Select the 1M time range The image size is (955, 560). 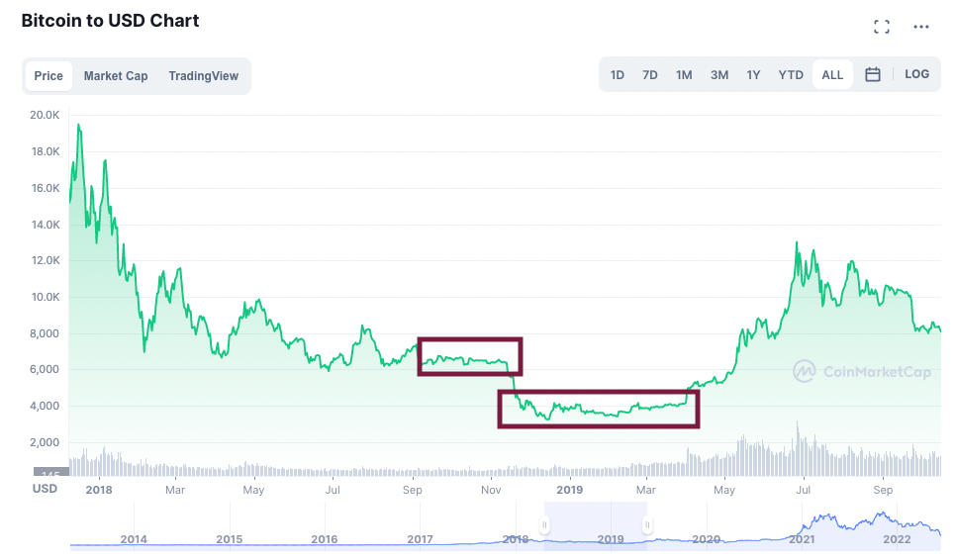(x=684, y=75)
